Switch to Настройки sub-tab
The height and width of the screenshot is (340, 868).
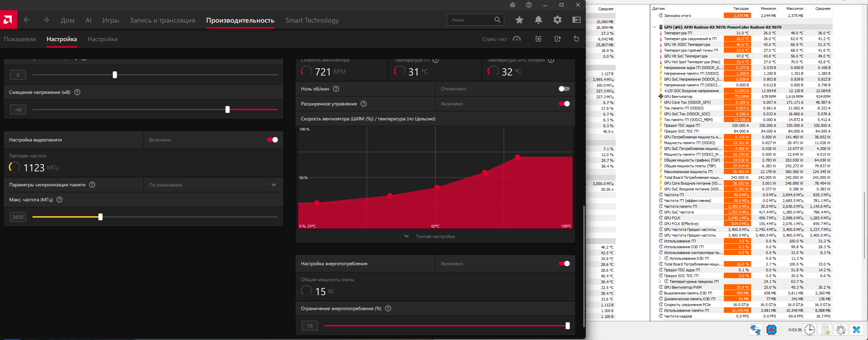(103, 39)
